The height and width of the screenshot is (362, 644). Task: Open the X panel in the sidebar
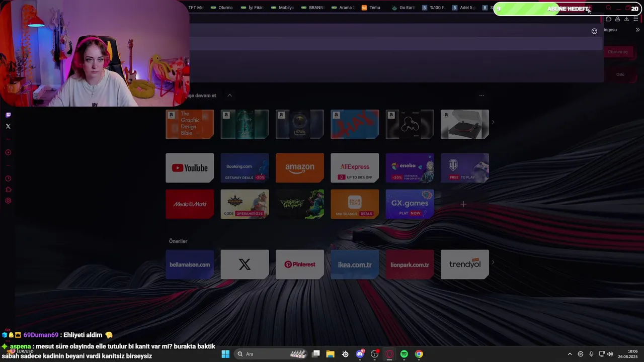click(8, 126)
